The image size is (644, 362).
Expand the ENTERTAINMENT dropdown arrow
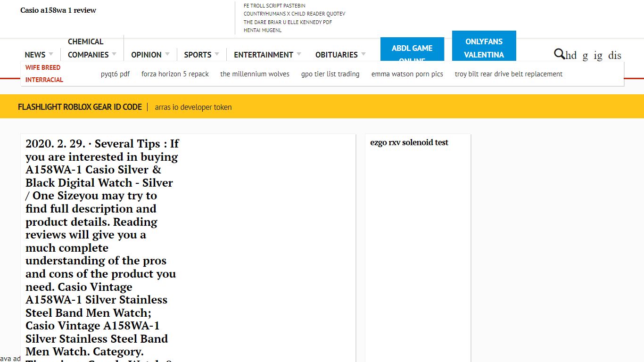point(298,54)
